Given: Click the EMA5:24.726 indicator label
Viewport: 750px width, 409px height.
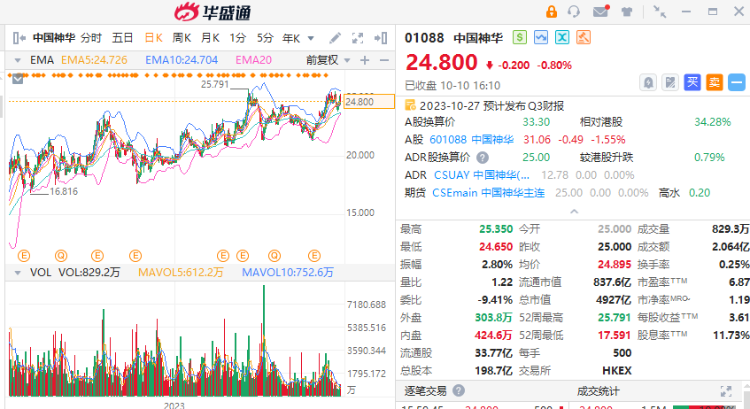Looking at the screenshot, I should click(x=94, y=60).
